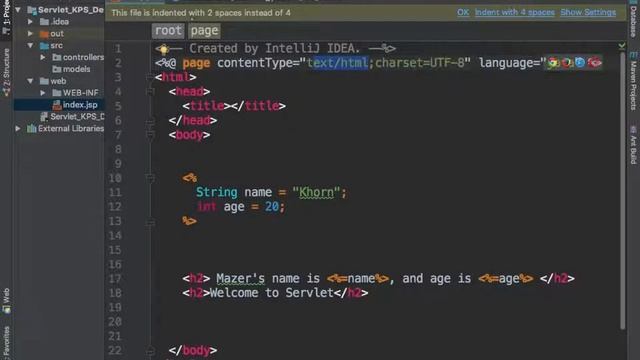Open the Ant Build tool window
The image size is (640, 360).
[x=633, y=145]
